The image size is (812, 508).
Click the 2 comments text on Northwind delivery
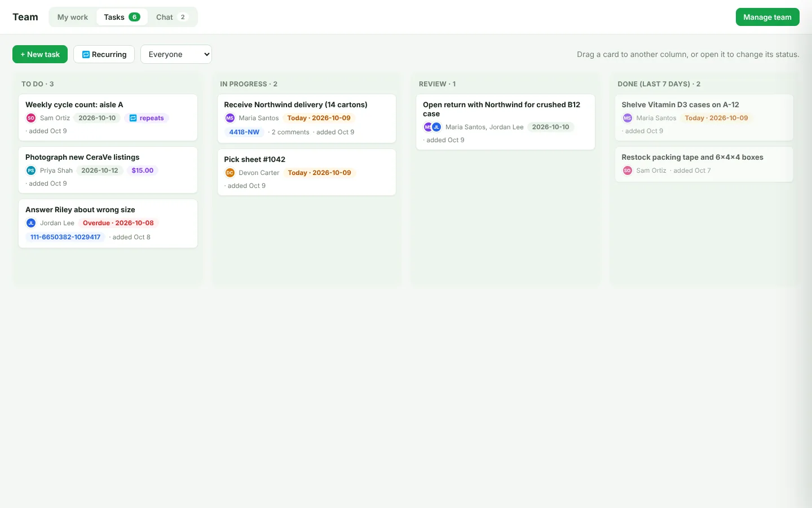(290, 132)
